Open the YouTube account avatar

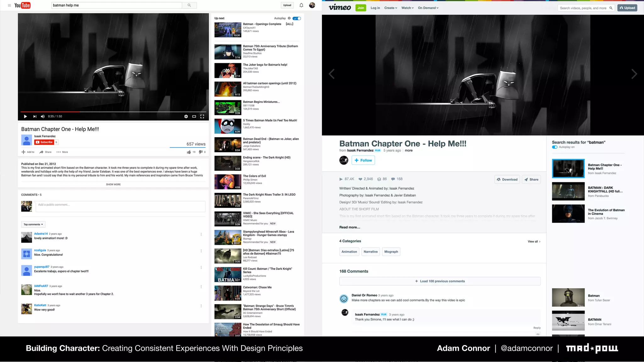312,5
